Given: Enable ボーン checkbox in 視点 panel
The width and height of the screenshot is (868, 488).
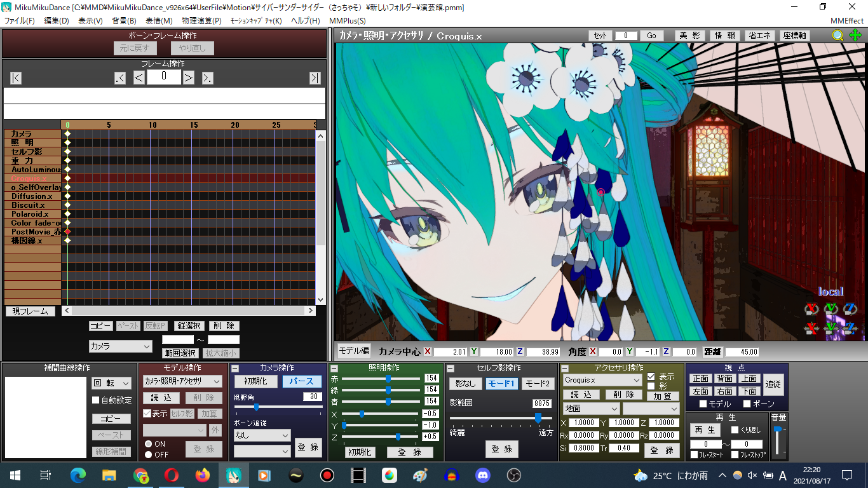Looking at the screenshot, I should point(747,404).
